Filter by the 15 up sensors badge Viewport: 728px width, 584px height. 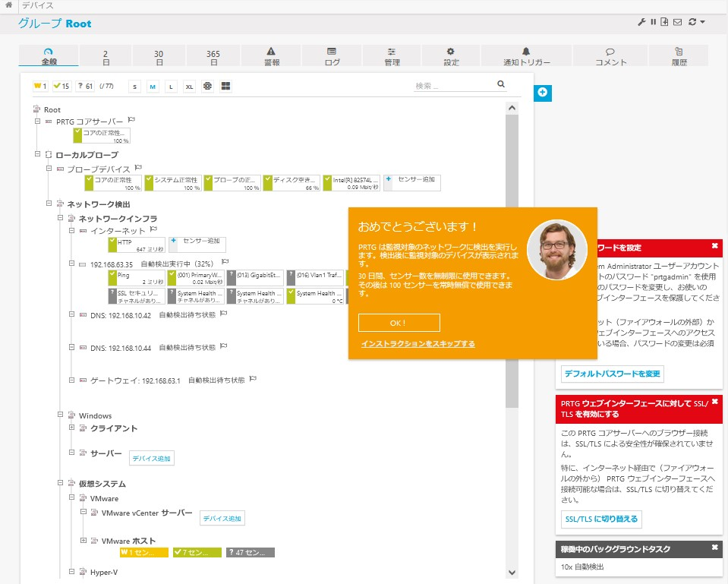coord(61,86)
